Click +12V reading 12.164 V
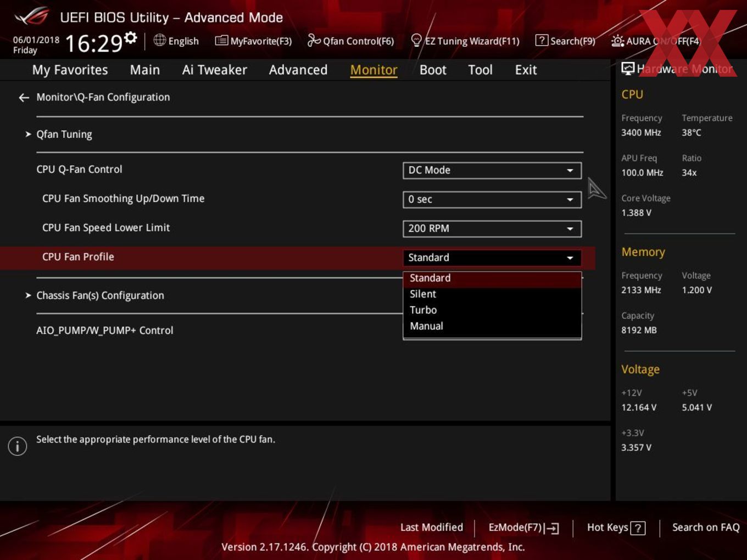 click(639, 407)
